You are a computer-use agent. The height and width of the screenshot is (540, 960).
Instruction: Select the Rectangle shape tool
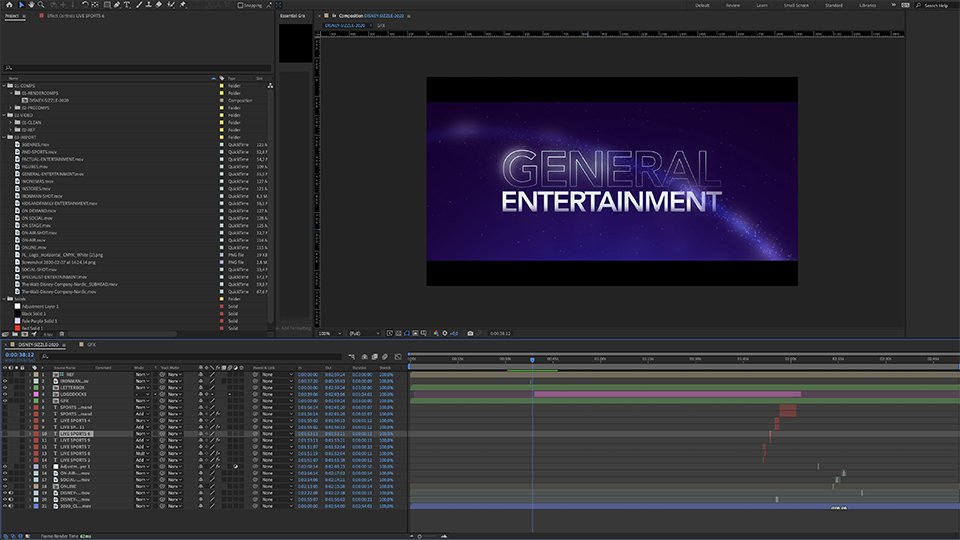click(x=107, y=4)
